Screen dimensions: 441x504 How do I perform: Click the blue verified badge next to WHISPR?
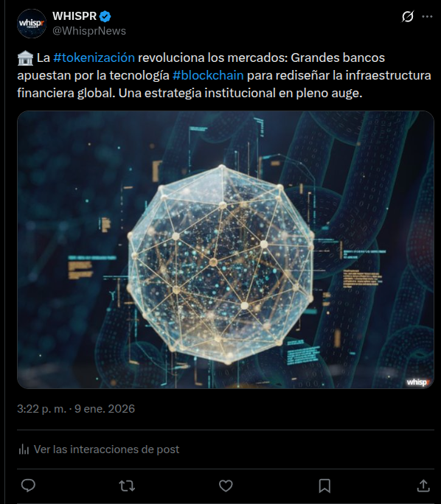coord(105,16)
